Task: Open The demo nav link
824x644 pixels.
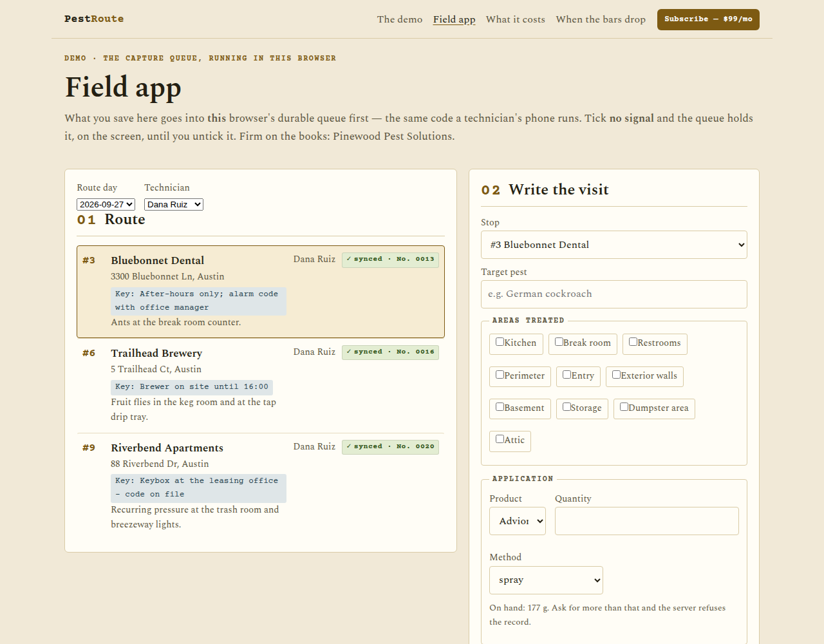Action: tap(400, 19)
